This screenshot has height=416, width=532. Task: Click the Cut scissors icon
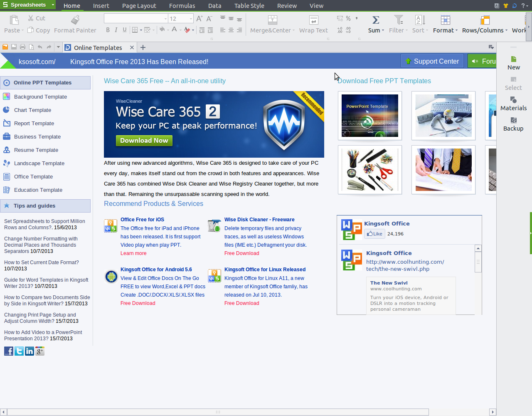(x=31, y=18)
